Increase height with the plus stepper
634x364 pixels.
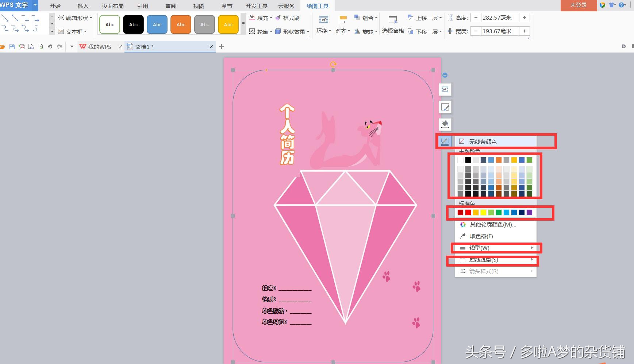(525, 18)
